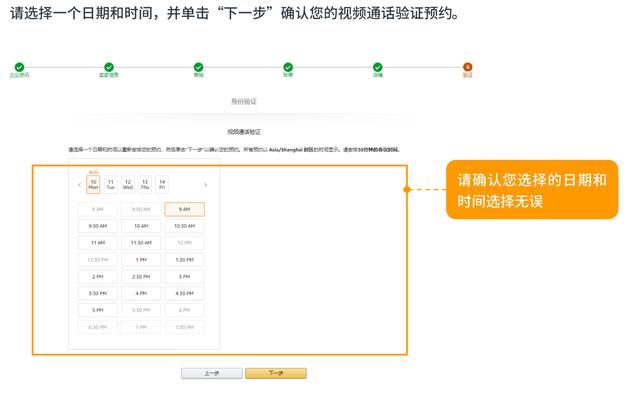The image size is (640, 394).
Task: Pick the 3:30 PM time slot
Action: [x=98, y=293]
